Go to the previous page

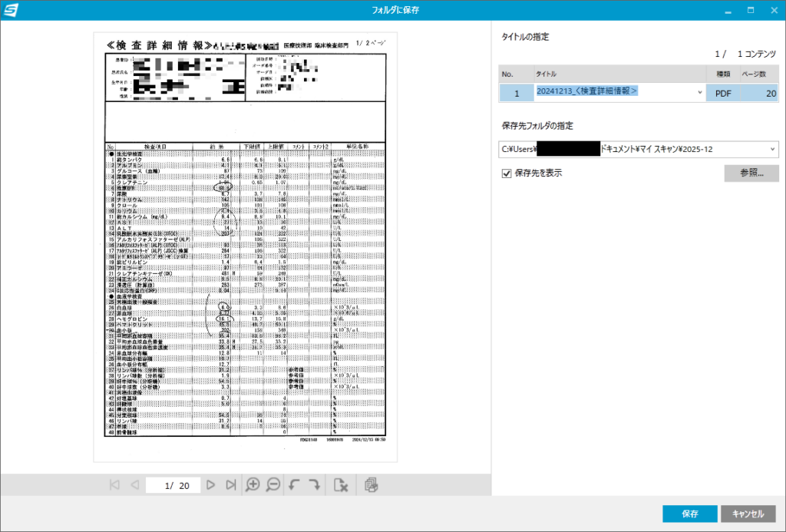[x=134, y=485]
